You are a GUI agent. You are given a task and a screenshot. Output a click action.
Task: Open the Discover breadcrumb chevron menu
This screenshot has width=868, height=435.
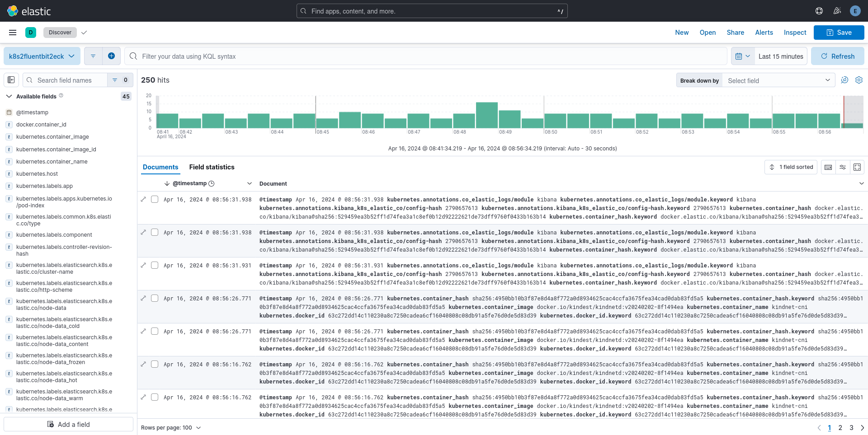click(84, 33)
